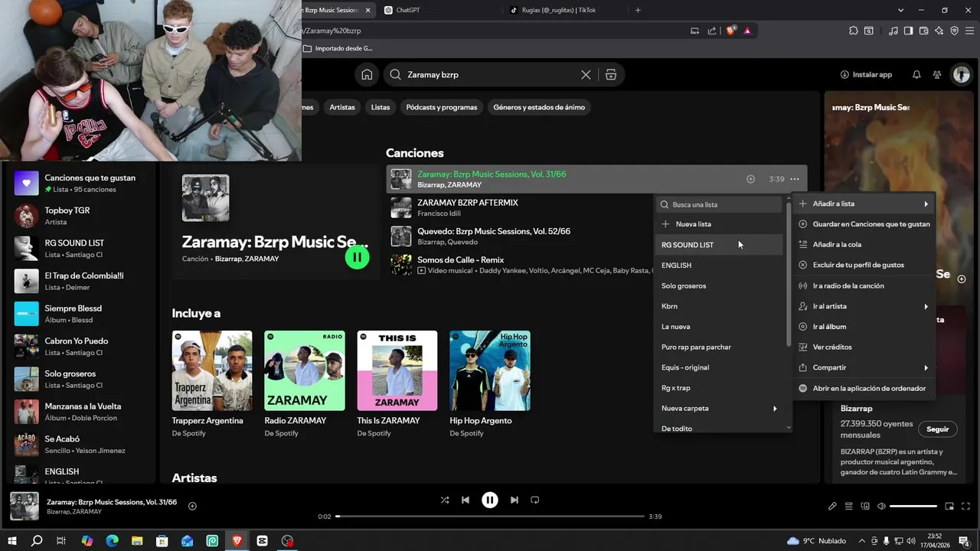Open Spotify notifications bell

pyautogui.click(x=916, y=74)
